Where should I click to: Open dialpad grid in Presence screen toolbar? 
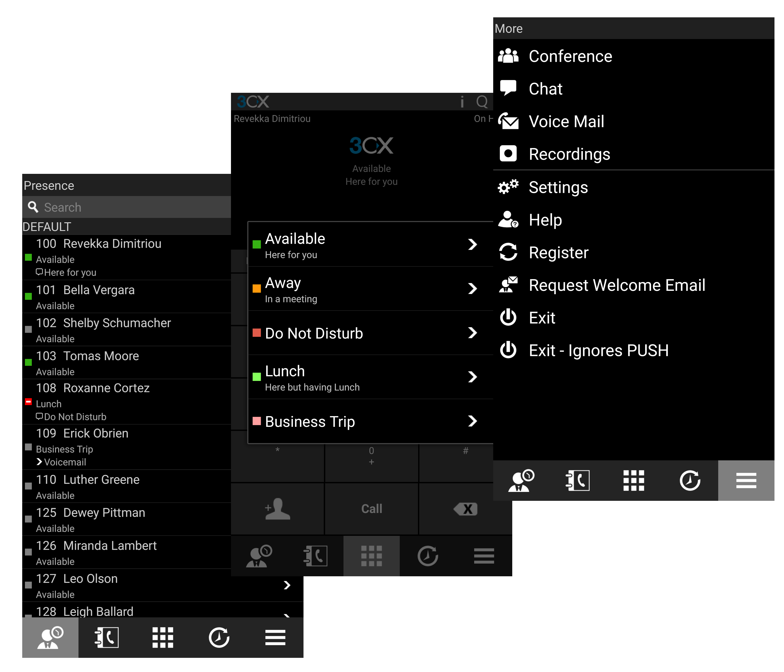[x=163, y=637]
